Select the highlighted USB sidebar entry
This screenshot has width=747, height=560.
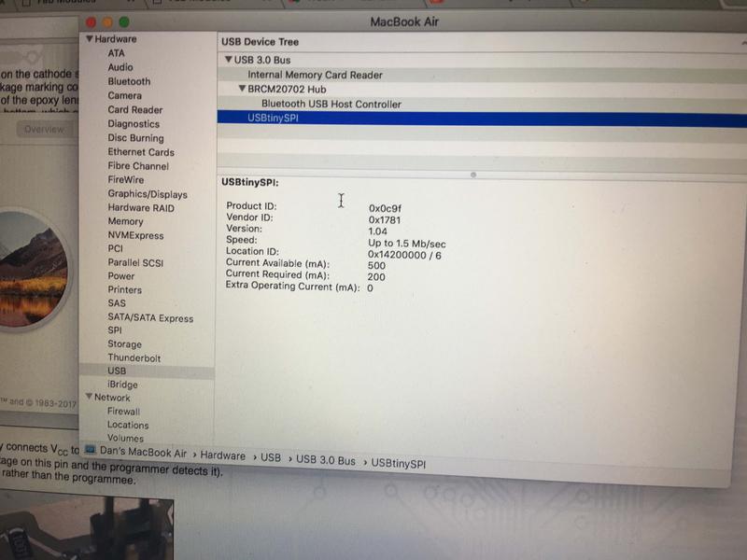pyautogui.click(x=147, y=371)
